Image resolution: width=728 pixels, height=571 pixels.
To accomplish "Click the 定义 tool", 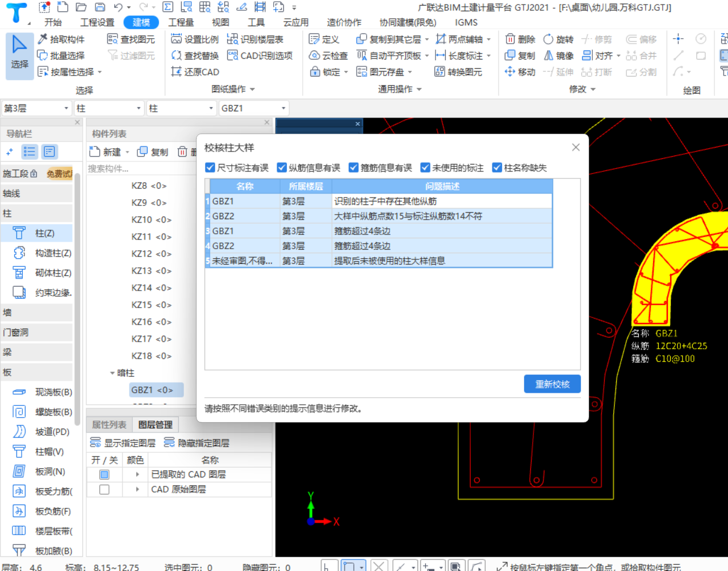I will [x=324, y=39].
